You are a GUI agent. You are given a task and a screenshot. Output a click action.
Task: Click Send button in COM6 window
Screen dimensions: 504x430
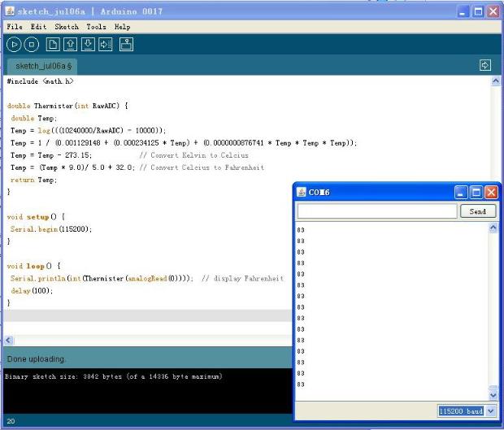(478, 211)
